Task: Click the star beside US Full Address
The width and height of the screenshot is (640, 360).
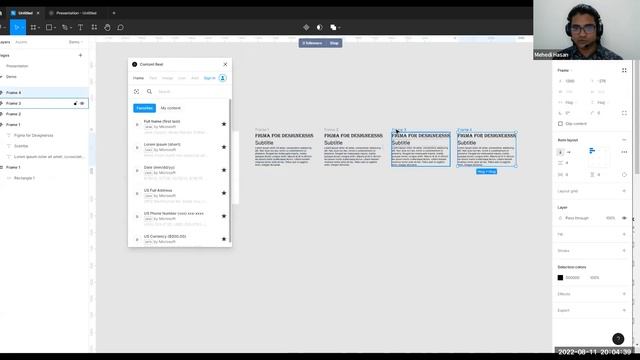Action: (x=224, y=193)
